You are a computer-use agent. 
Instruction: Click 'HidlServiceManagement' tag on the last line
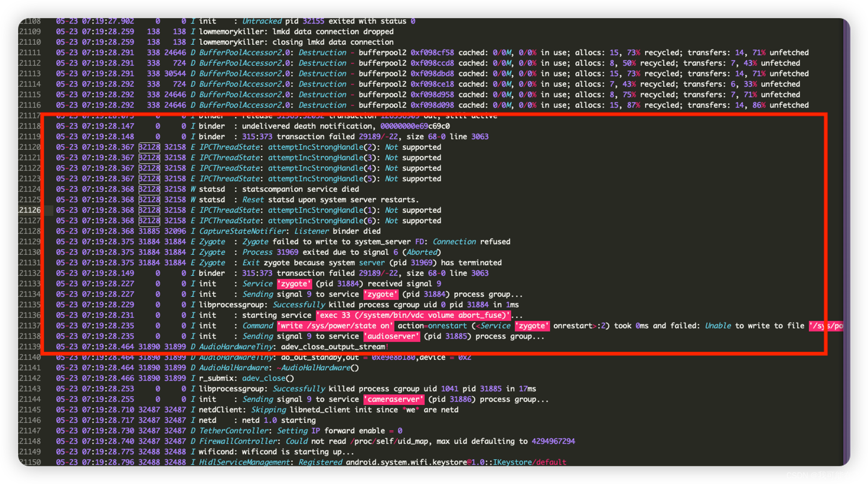(244, 462)
